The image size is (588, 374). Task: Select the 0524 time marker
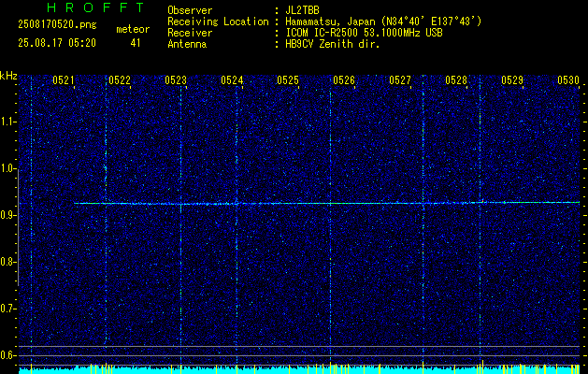232,79
